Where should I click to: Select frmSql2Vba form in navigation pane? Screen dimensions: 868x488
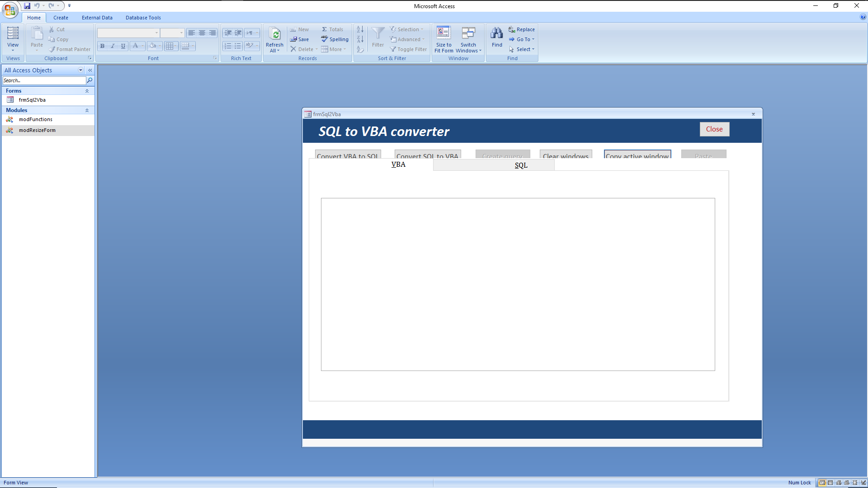[x=48, y=100]
